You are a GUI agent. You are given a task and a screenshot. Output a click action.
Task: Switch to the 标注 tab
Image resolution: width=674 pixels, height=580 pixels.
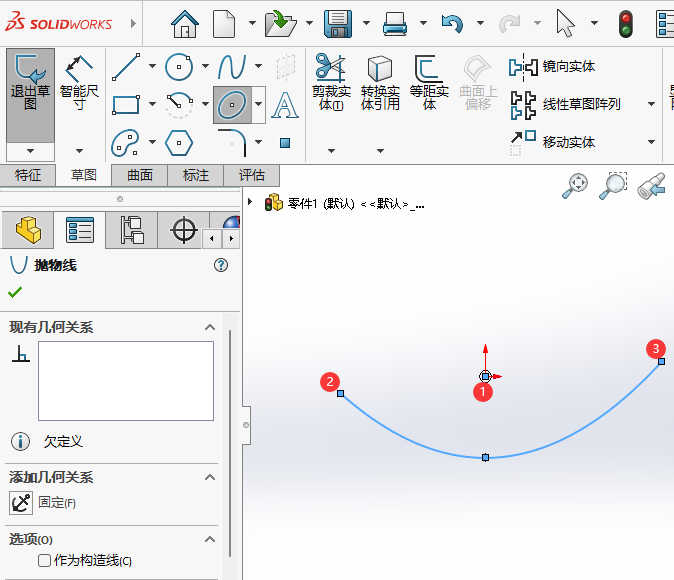196,175
